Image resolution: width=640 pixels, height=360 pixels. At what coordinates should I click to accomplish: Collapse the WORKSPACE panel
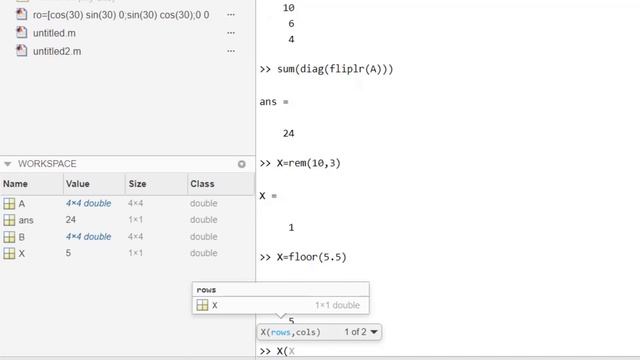point(7,164)
